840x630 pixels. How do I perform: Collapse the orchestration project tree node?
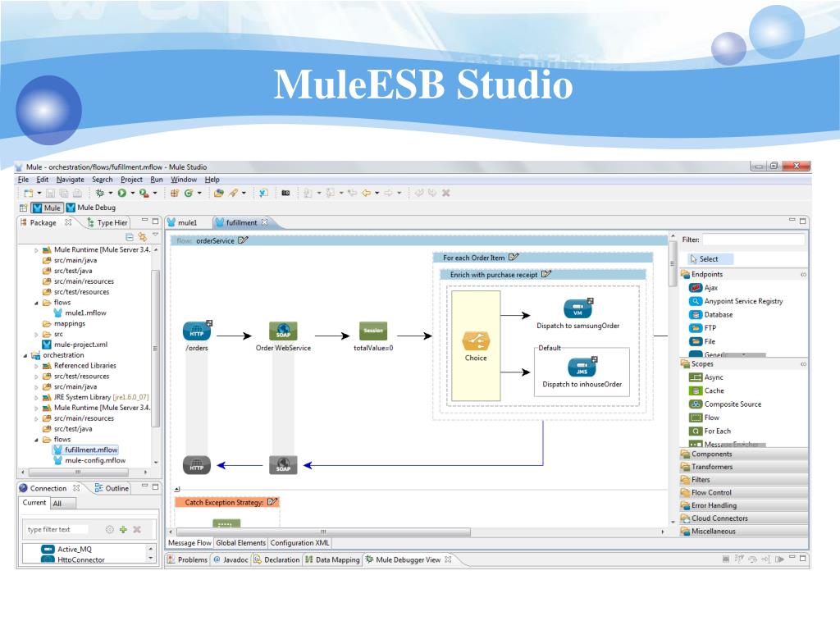pyautogui.click(x=25, y=355)
